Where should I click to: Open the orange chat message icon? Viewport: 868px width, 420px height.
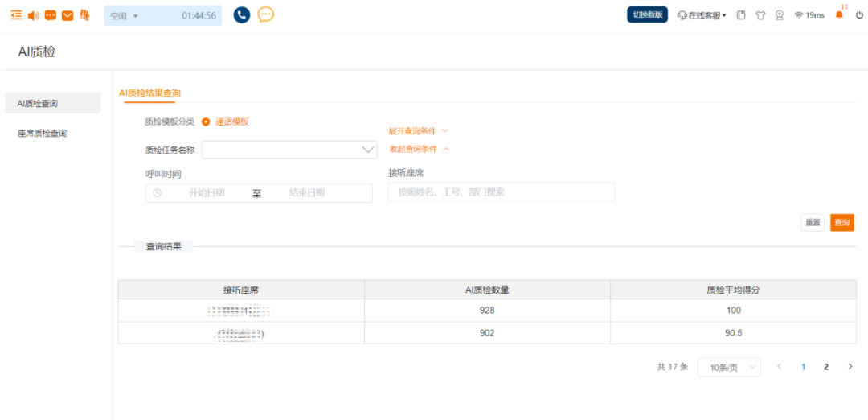[x=51, y=15]
